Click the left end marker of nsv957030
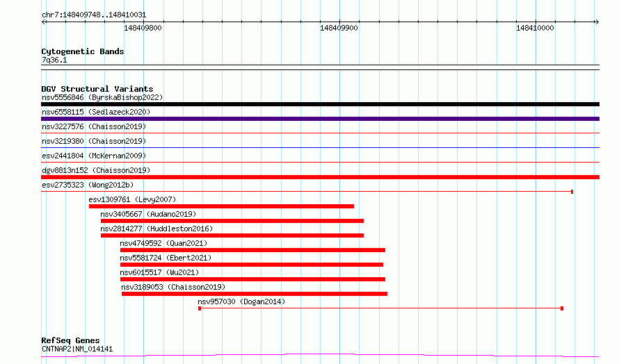The image size is (619, 364). [x=200, y=308]
